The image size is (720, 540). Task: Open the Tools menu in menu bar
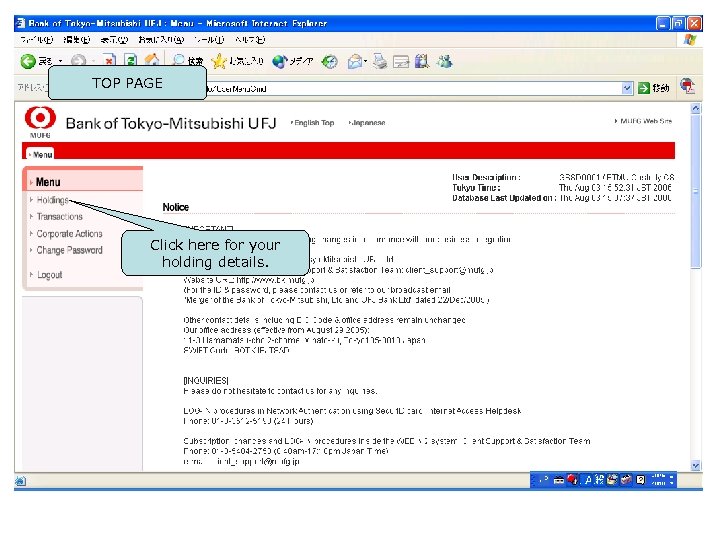(208, 39)
